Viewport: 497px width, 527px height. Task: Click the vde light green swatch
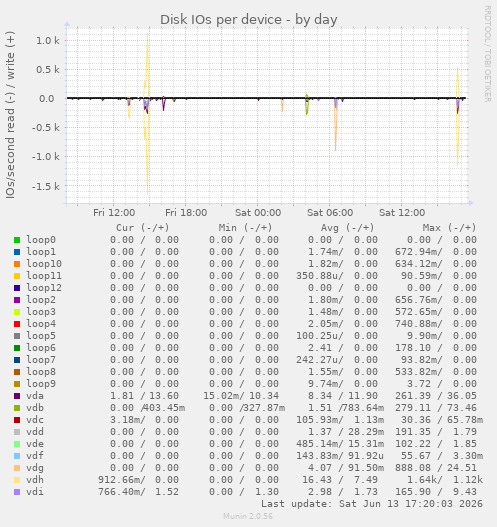pyautogui.click(x=17, y=444)
